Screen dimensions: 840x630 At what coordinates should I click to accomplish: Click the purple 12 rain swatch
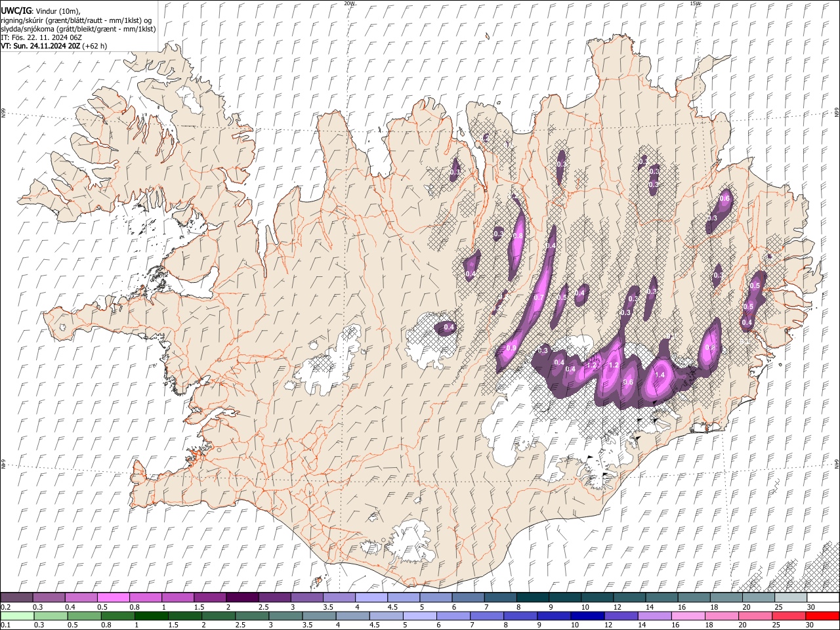pyautogui.click(x=621, y=616)
